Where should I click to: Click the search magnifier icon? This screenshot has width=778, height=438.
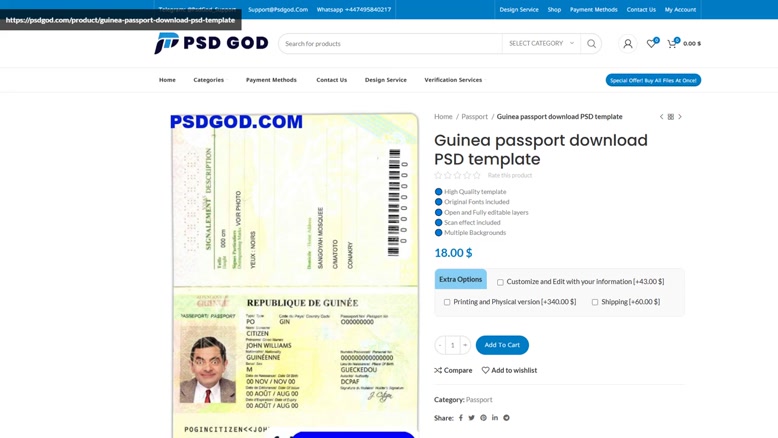pos(591,44)
